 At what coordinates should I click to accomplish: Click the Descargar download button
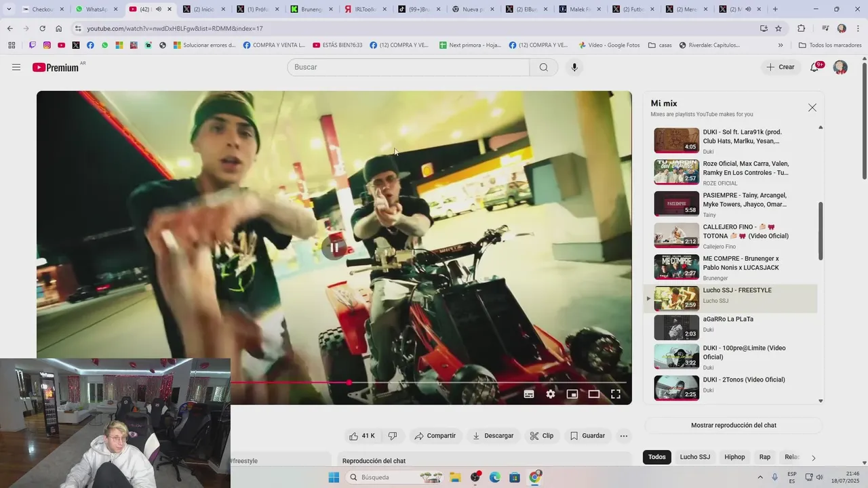click(493, 436)
